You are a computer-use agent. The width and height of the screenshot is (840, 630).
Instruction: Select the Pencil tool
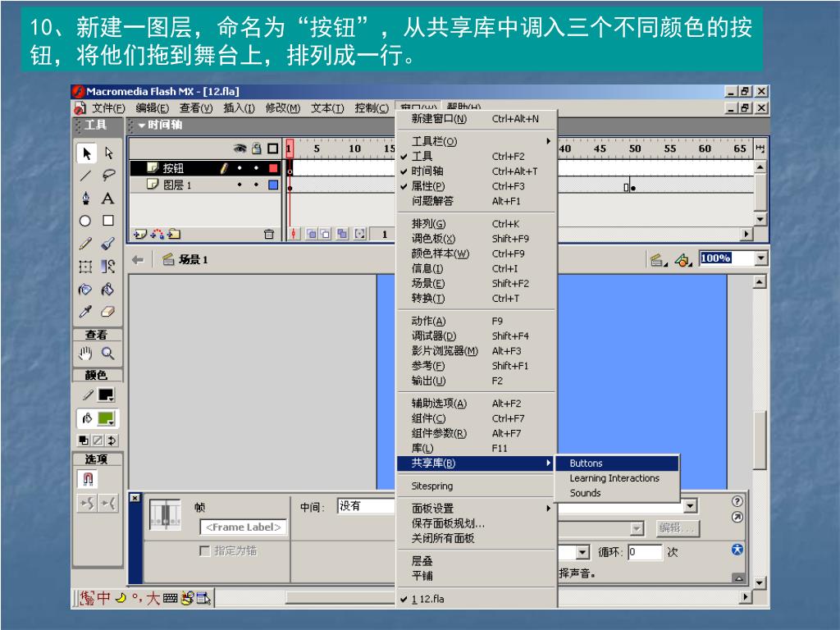click(x=85, y=244)
